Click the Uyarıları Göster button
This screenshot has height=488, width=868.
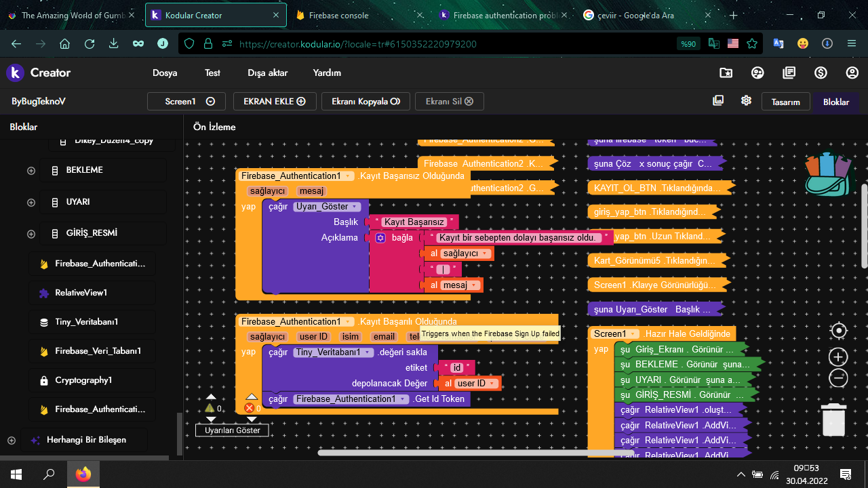233,430
